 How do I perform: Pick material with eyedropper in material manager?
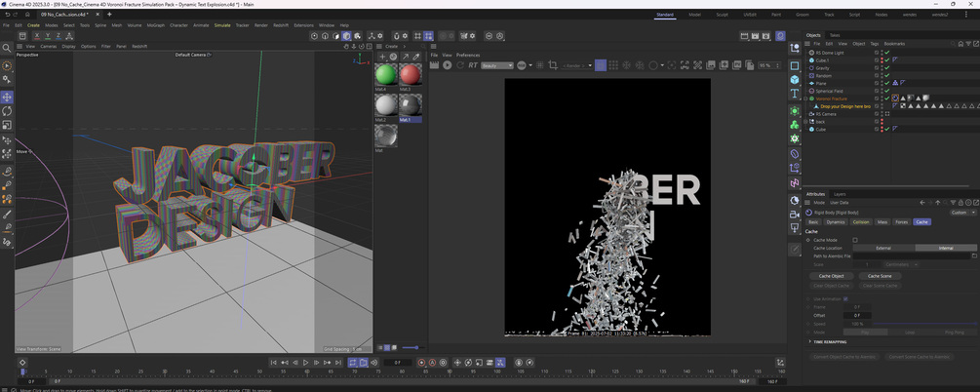pos(416,57)
